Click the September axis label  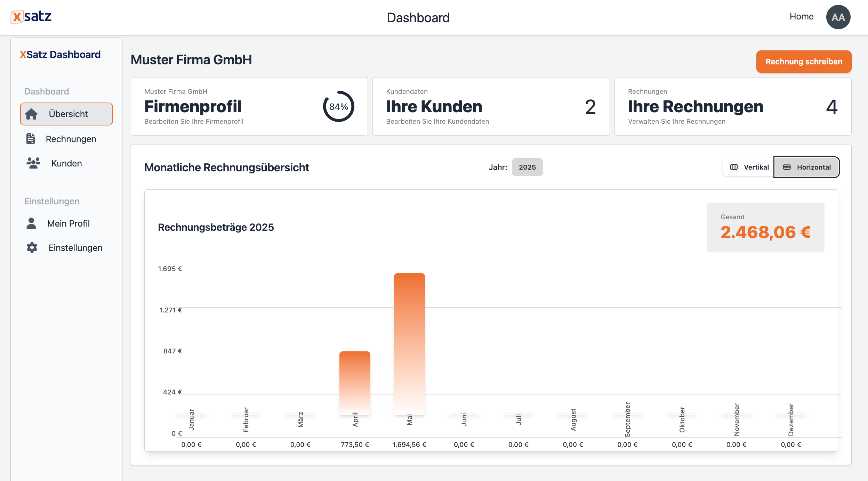coord(627,419)
